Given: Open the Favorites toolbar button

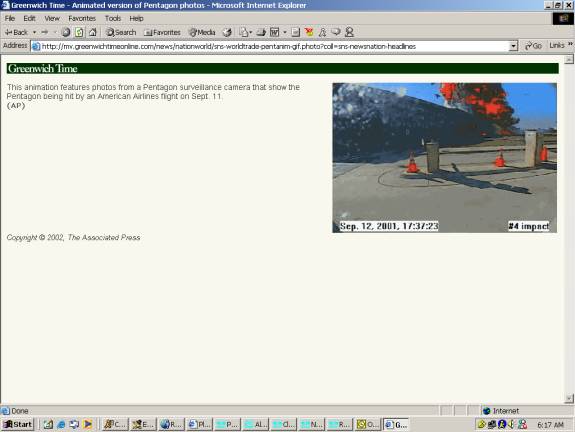Looking at the screenshot, I should click(162, 32).
